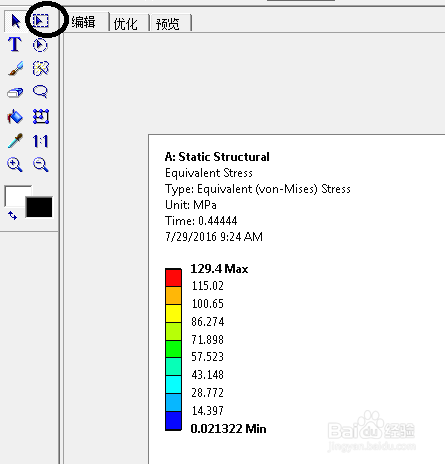Screen dimensions: 445x464
Task: Click the 'Type: Equivalent (von-Mises) Stress' text
Action: pyautogui.click(x=258, y=189)
